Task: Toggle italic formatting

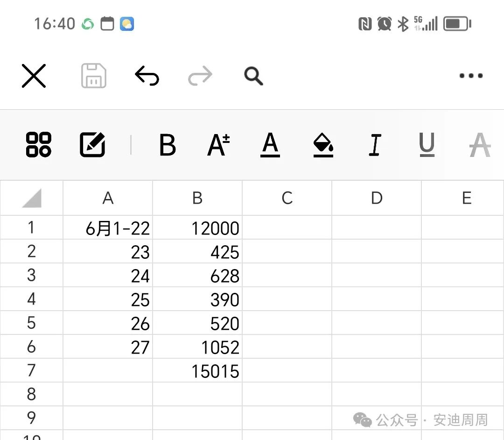Action: tap(375, 145)
